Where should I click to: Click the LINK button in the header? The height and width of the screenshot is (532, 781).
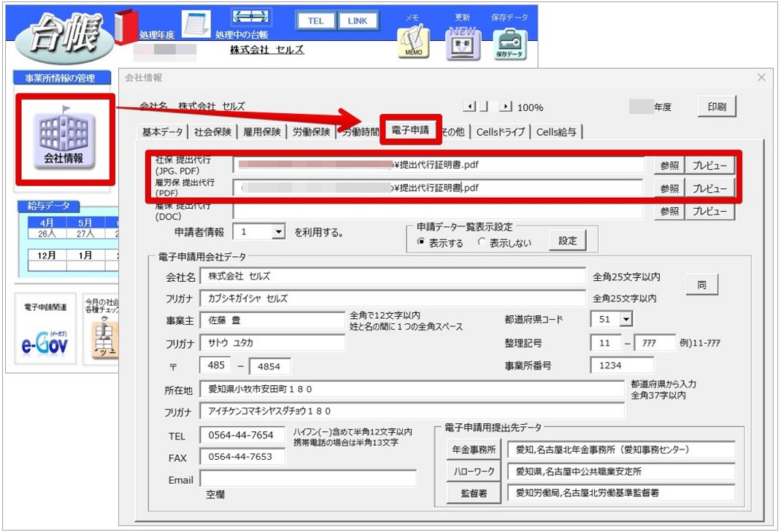point(358,21)
